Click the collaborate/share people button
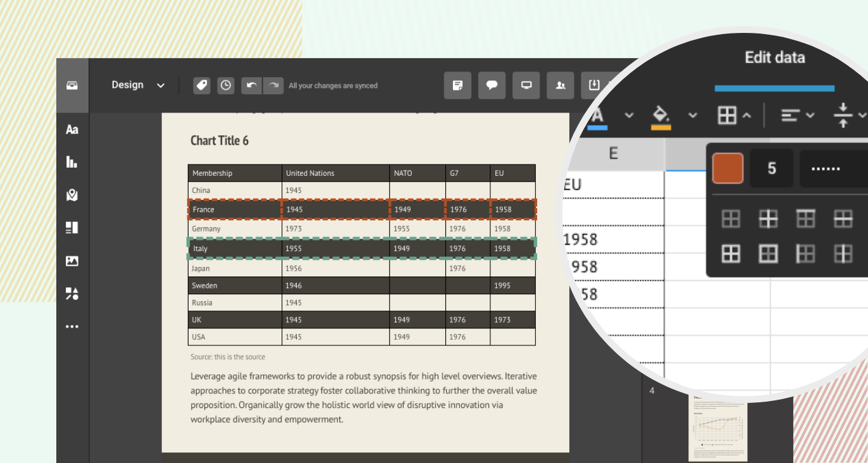 point(561,85)
